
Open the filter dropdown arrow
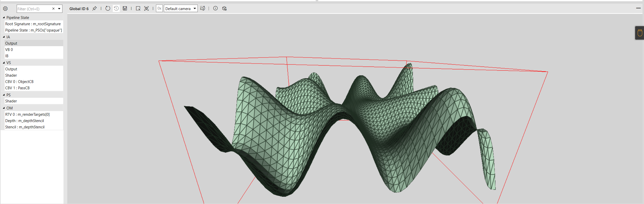point(59,9)
